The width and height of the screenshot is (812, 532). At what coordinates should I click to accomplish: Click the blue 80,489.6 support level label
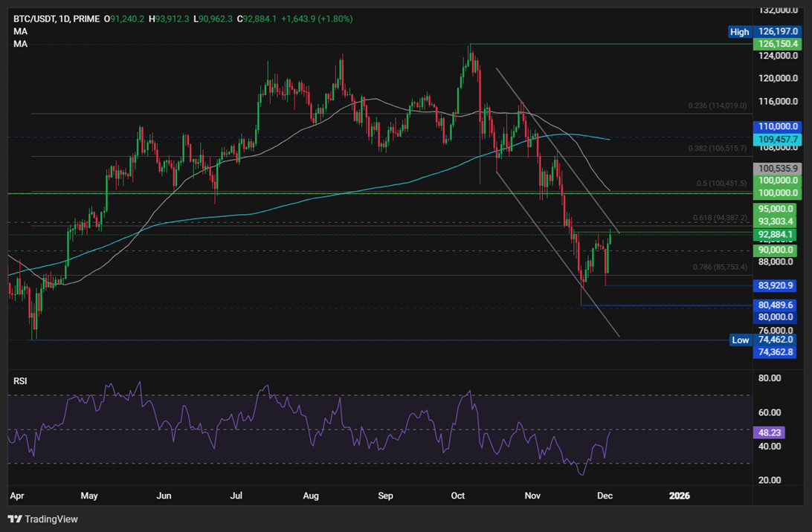point(776,305)
